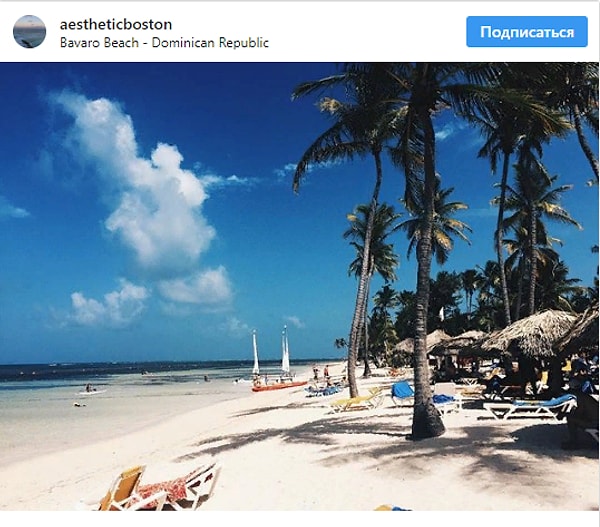This screenshot has width=600, height=527.
Task: Click the small low cloud above the sails
Action: 294,321
